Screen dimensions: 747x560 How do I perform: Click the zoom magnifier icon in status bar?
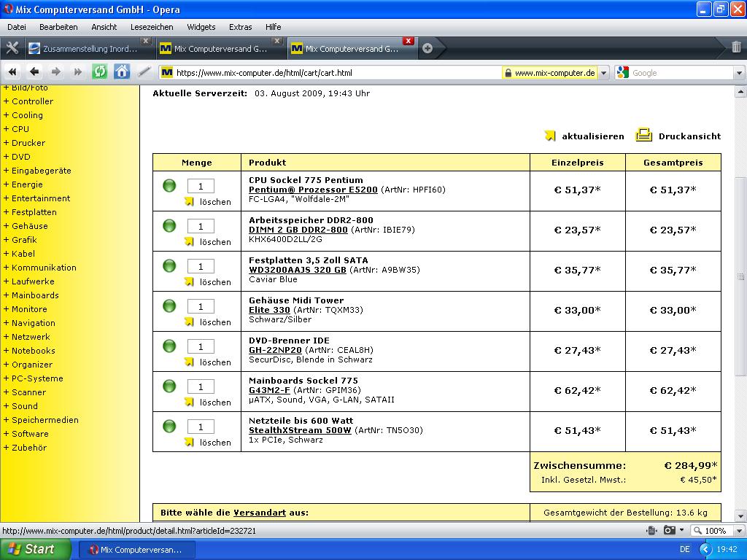pyautogui.click(x=697, y=531)
